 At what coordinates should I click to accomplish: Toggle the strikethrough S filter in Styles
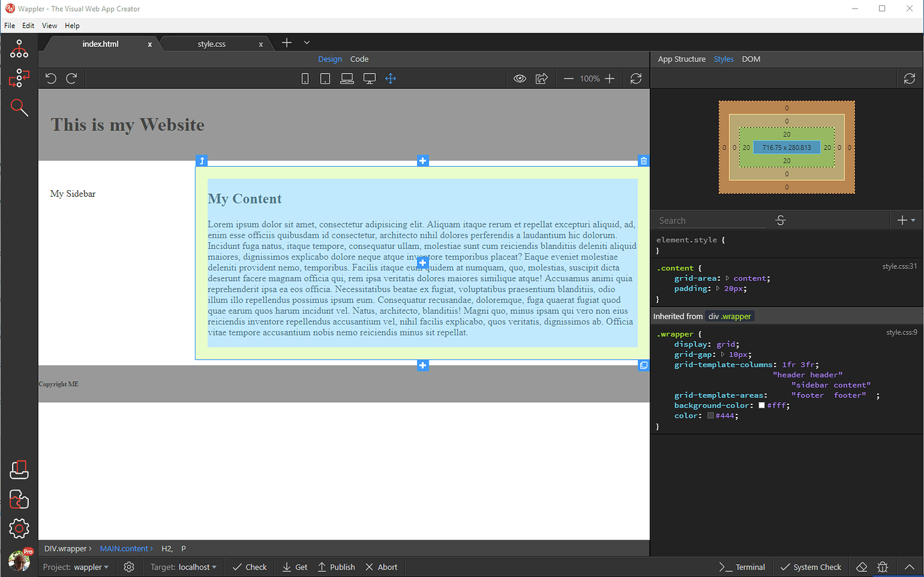click(780, 220)
